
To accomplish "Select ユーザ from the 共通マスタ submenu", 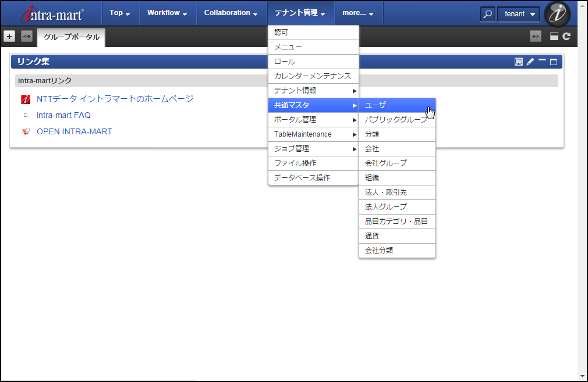I will coord(397,105).
